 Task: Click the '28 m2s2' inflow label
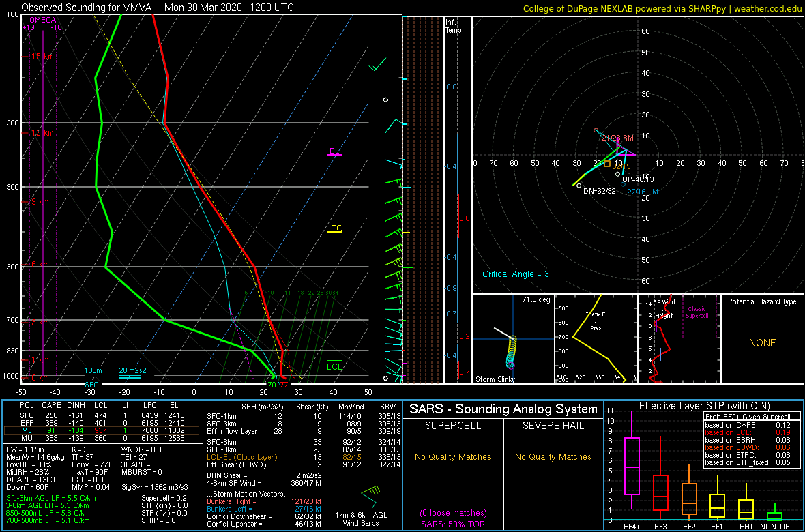point(132,370)
